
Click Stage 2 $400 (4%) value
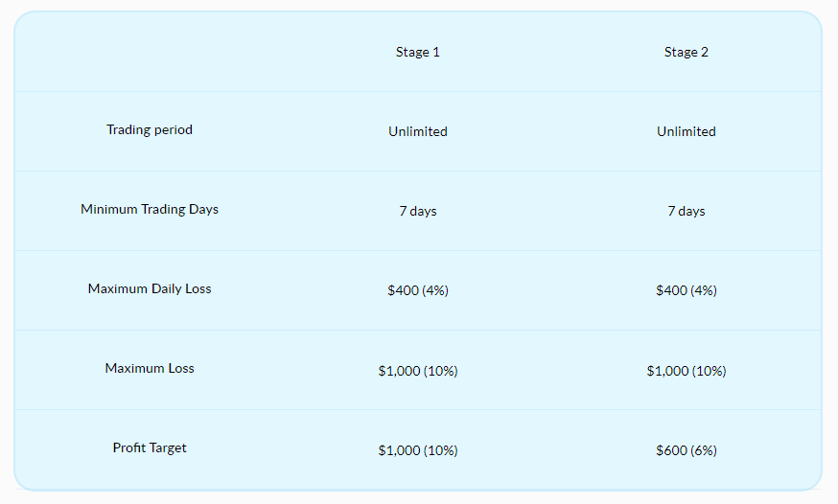[x=687, y=290]
